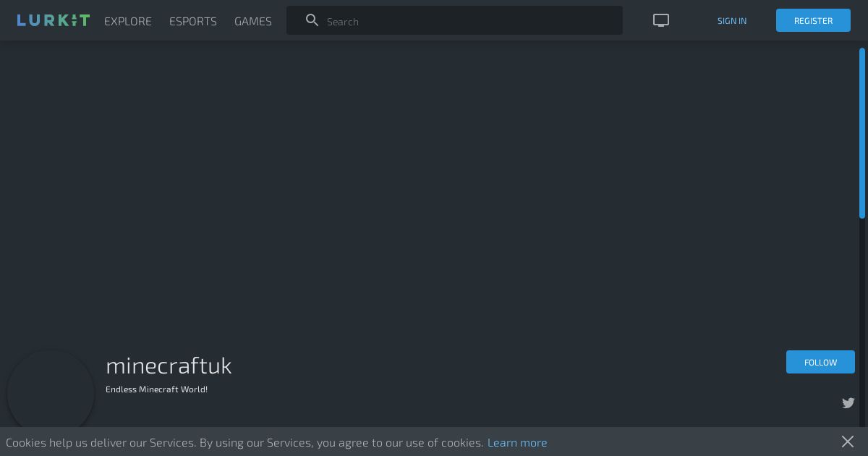Open the Learn more cookies link
Viewport: 868px width, 456px height.
517,442
